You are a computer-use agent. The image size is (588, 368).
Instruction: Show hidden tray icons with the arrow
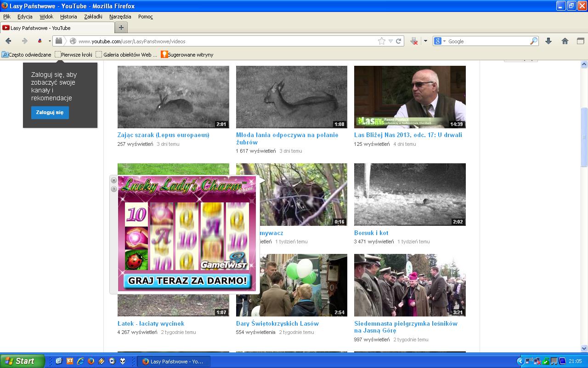click(520, 361)
